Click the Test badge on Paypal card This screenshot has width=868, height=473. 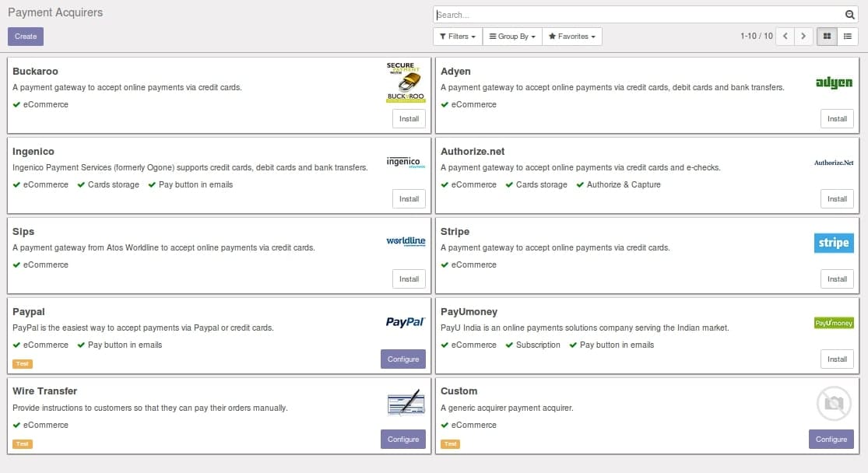pos(23,364)
